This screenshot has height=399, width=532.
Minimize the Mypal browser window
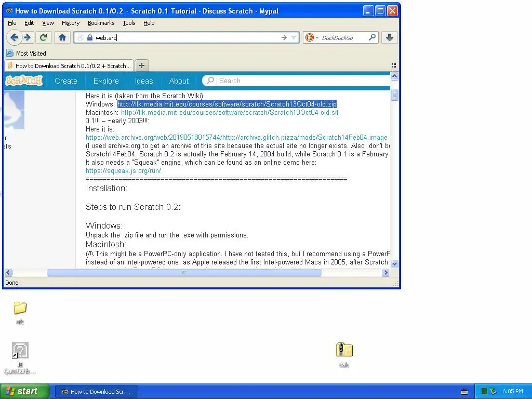tap(368, 11)
